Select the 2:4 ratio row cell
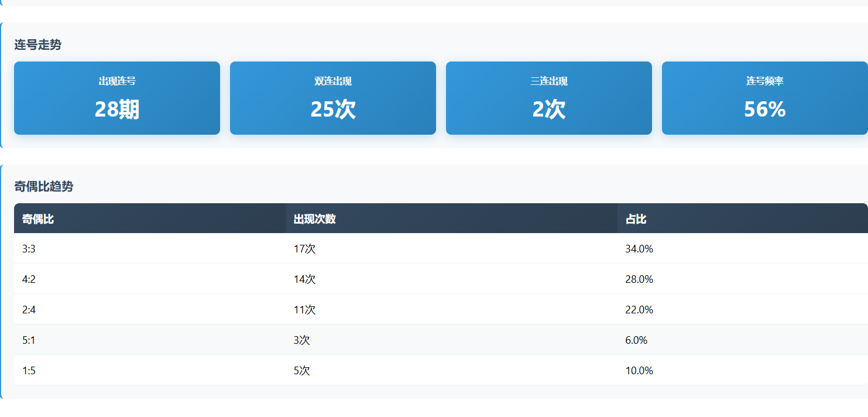The width and height of the screenshot is (868, 417). pos(29,310)
